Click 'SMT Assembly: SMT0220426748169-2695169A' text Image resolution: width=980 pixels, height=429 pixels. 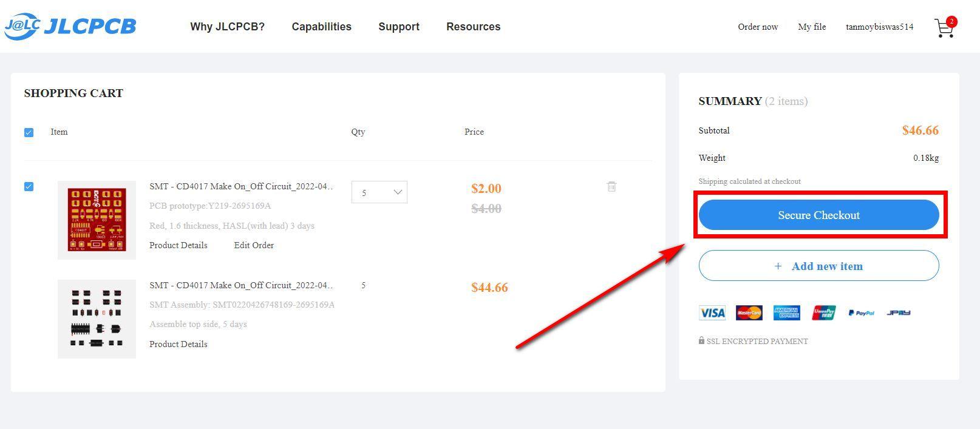pos(242,305)
